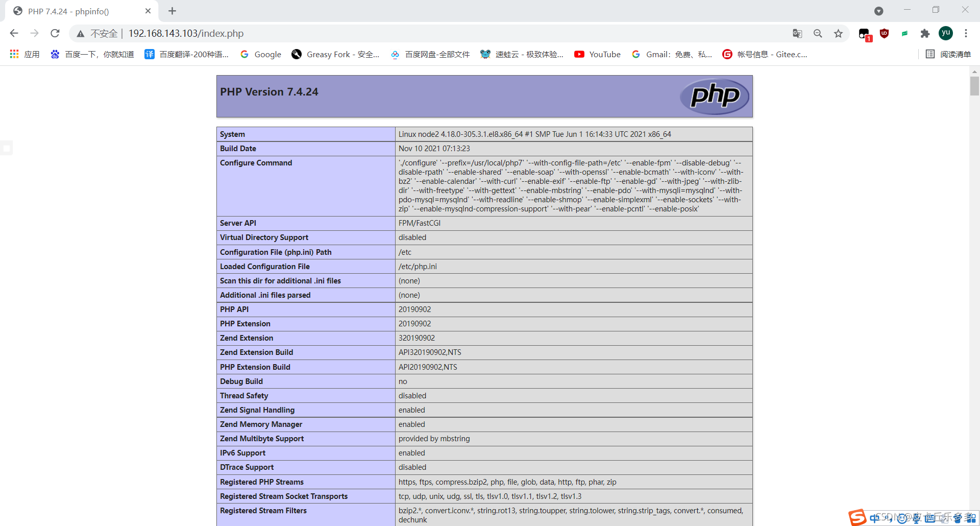Open the uBlock Origin shield extension
The image size is (980, 526).
[x=885, y=33]
